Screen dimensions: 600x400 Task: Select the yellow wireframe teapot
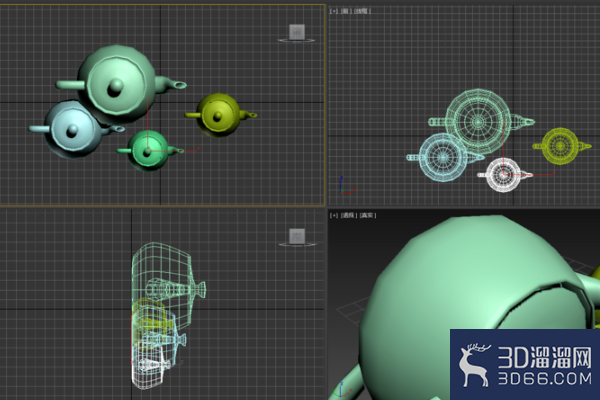point(561,146)
